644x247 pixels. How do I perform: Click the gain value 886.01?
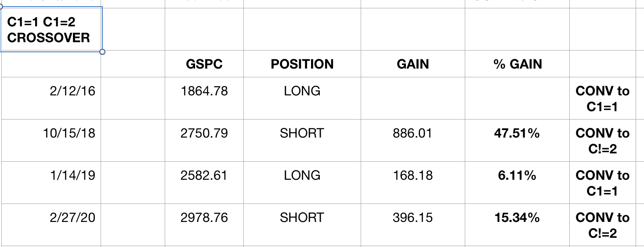[413, 133]
